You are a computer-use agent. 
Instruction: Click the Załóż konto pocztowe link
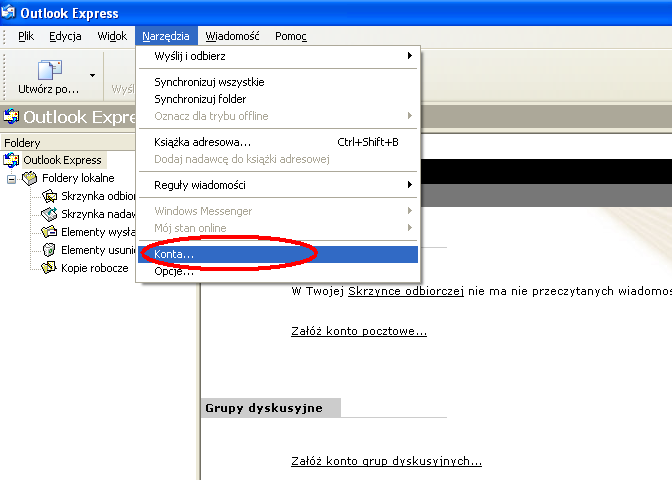(359, 331)
